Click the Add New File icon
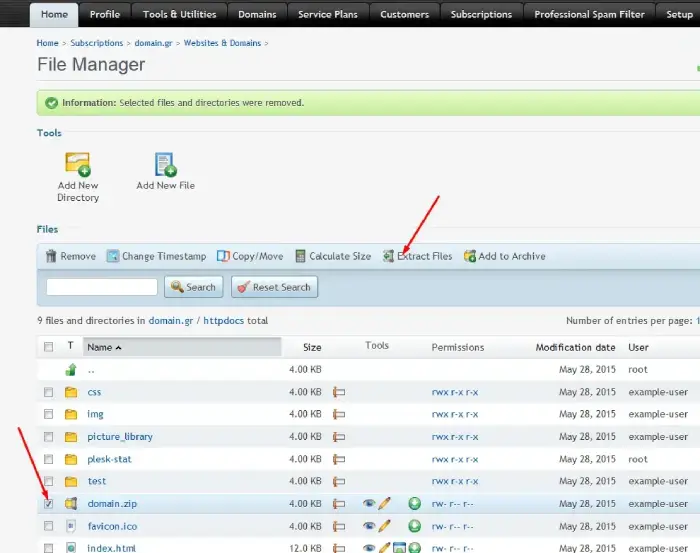 165,164
